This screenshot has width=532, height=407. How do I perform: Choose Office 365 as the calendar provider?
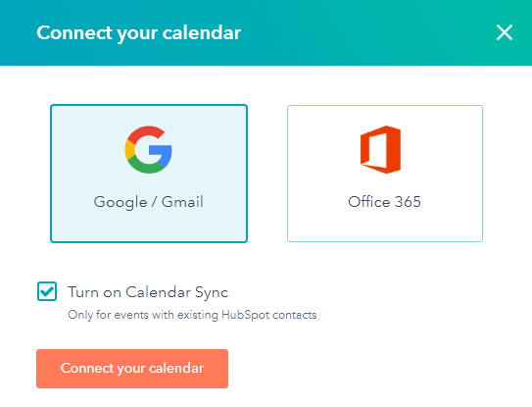[x=385, y=174]
